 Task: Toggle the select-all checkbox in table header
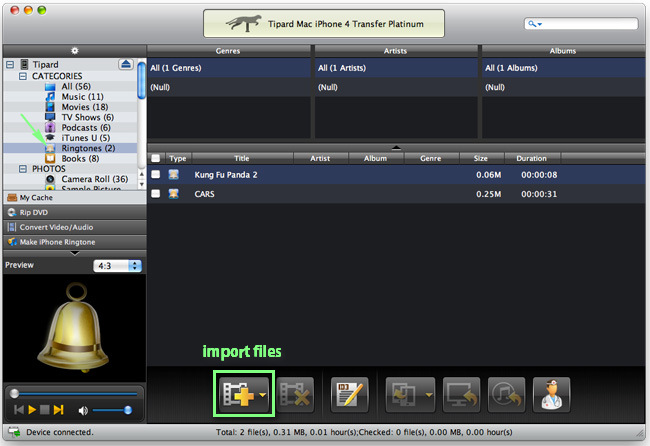(x=156, y=158)
